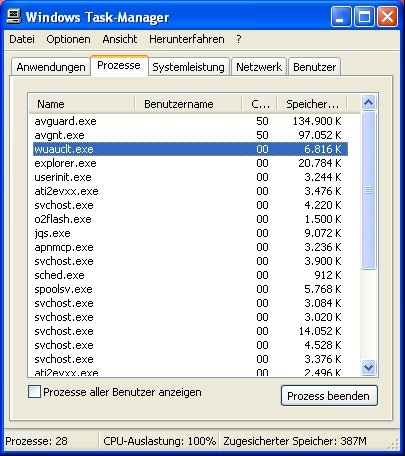Select the explorer.exe process row

190,163
